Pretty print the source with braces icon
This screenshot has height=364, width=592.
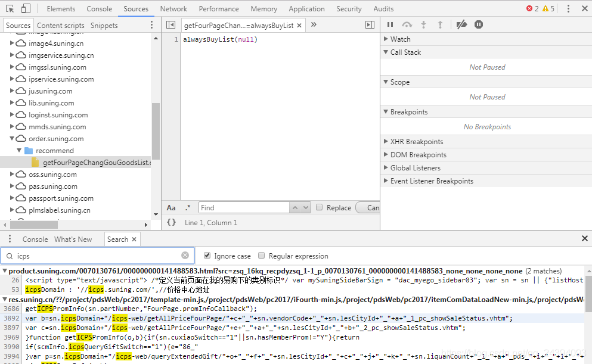pyautogui.click(x=172, y=223)
